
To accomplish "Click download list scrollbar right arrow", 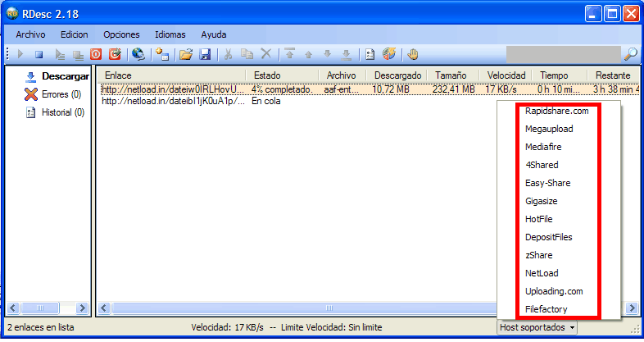I will point(632,308).
